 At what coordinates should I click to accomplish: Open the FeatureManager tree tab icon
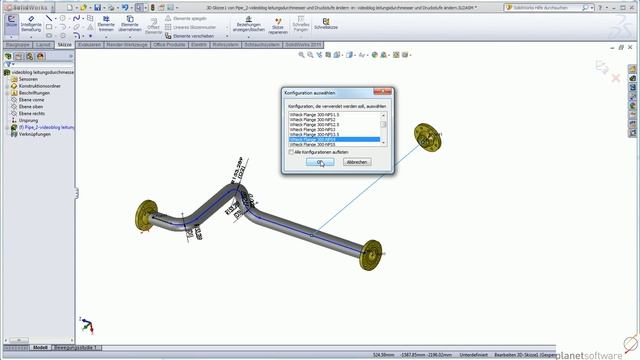(x=8, y=56)
